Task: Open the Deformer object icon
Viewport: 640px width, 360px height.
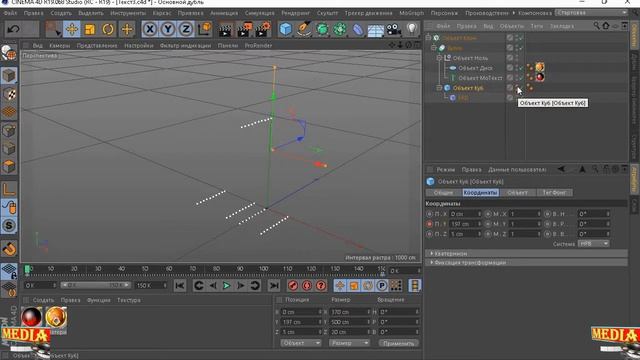Action: [x=358, y=30]
